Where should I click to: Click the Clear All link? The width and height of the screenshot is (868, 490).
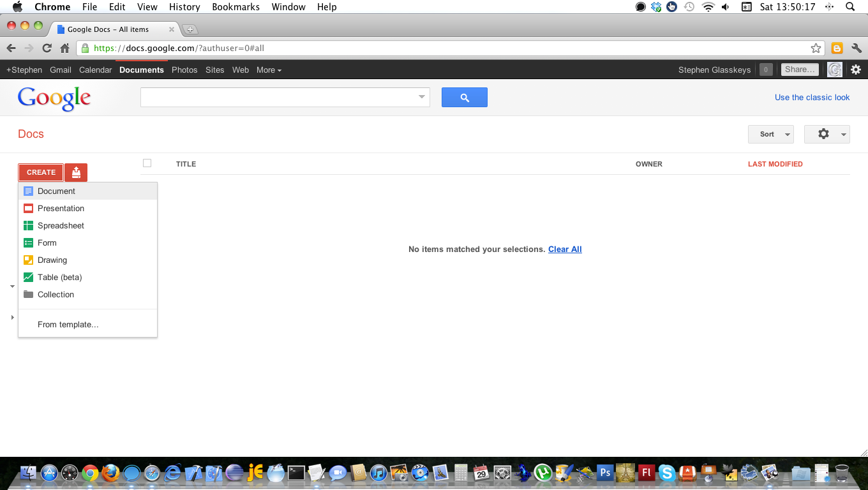click(x=565, y=249)
